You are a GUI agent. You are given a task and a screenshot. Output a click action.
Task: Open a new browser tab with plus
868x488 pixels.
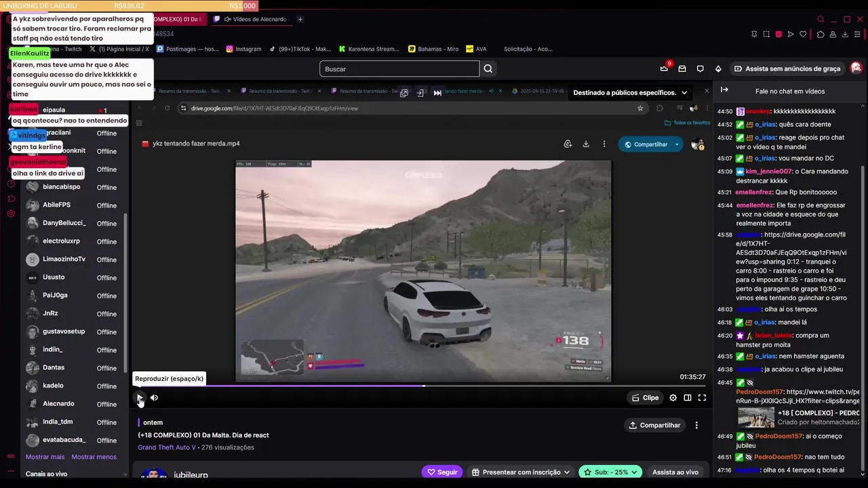300,19
